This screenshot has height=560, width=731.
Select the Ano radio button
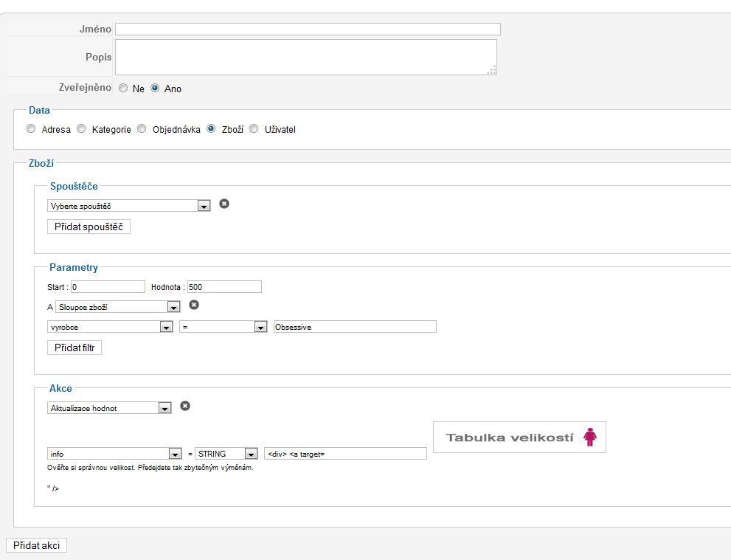point(155,88)
